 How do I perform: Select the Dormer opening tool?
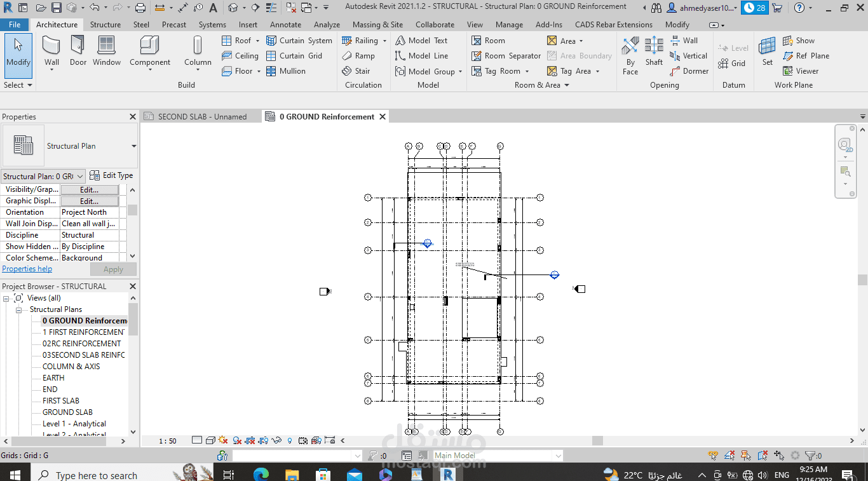click(689, 71)
